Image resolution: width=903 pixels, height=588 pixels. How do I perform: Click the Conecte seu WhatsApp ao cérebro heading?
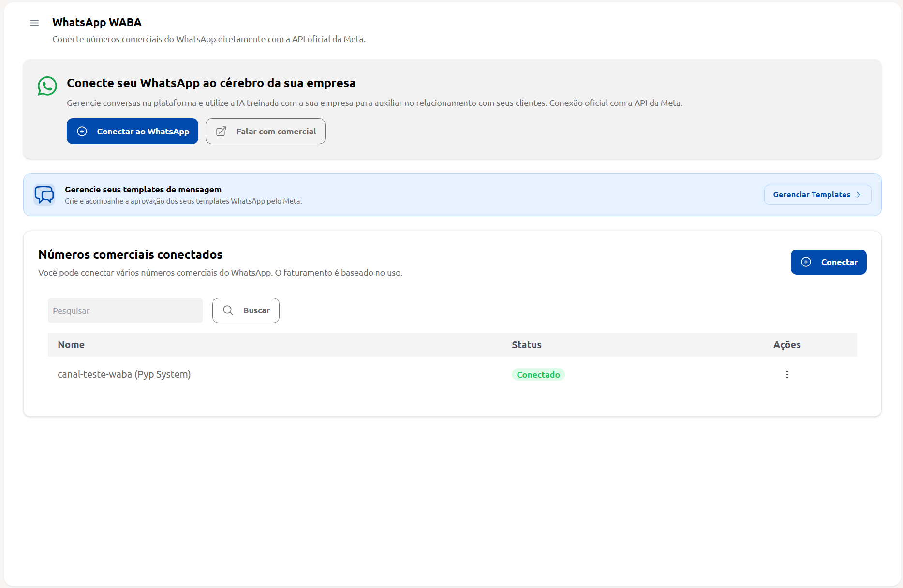(211, 83)
